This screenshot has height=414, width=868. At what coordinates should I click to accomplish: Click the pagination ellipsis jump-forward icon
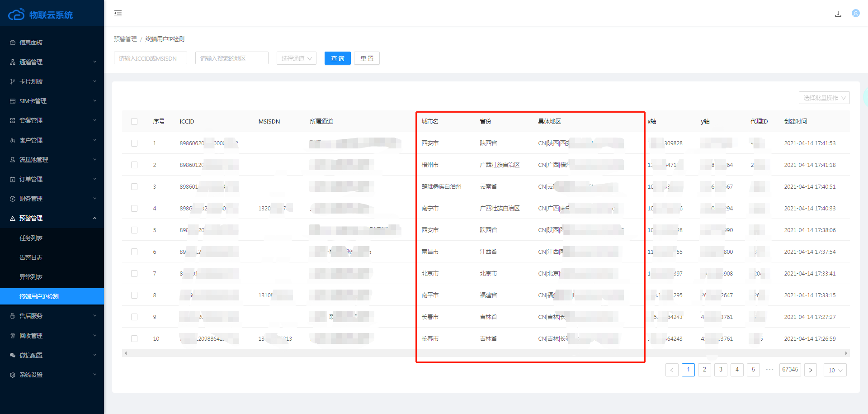click(769, 370)
